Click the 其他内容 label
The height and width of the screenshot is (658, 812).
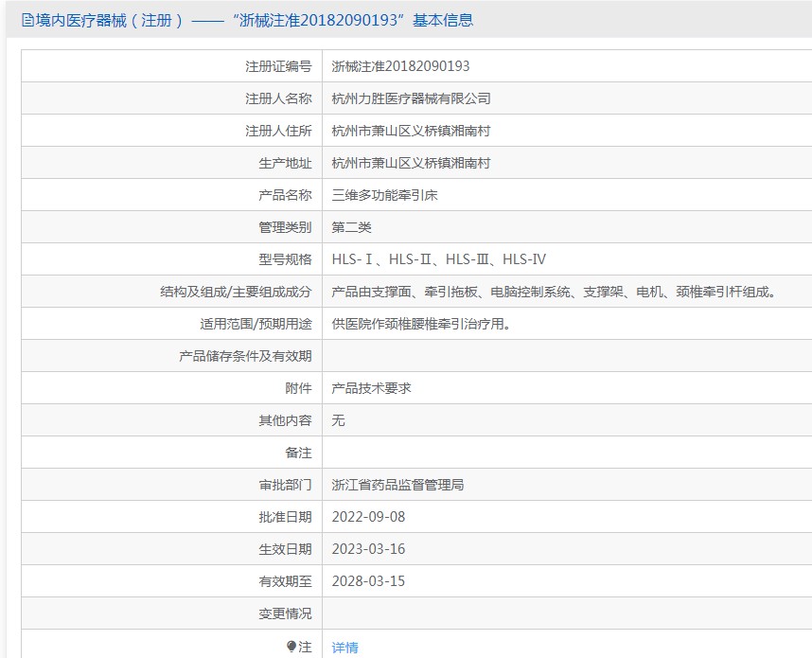(286, 420)
